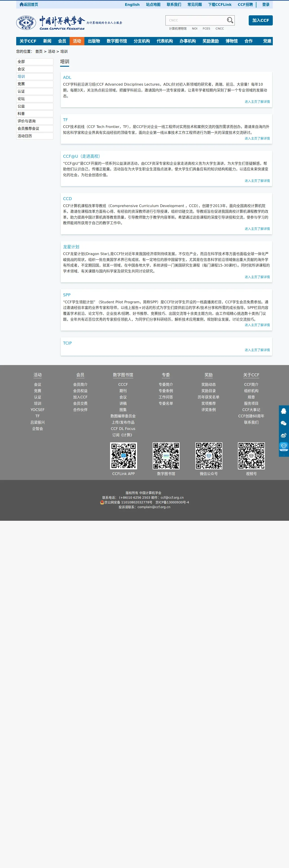
Task: Open the CCF@U（走进高校）card title
Action: (82, 156)
